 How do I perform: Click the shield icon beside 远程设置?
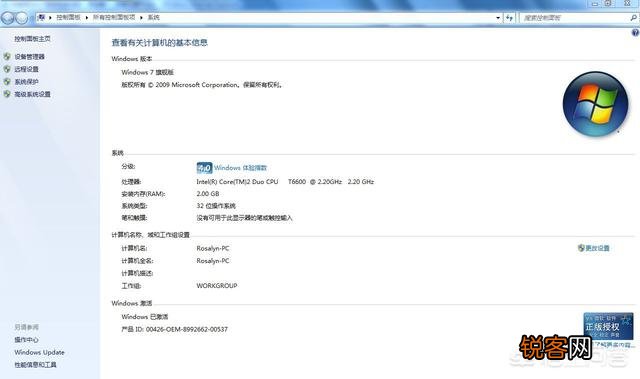tap(7, 69)
